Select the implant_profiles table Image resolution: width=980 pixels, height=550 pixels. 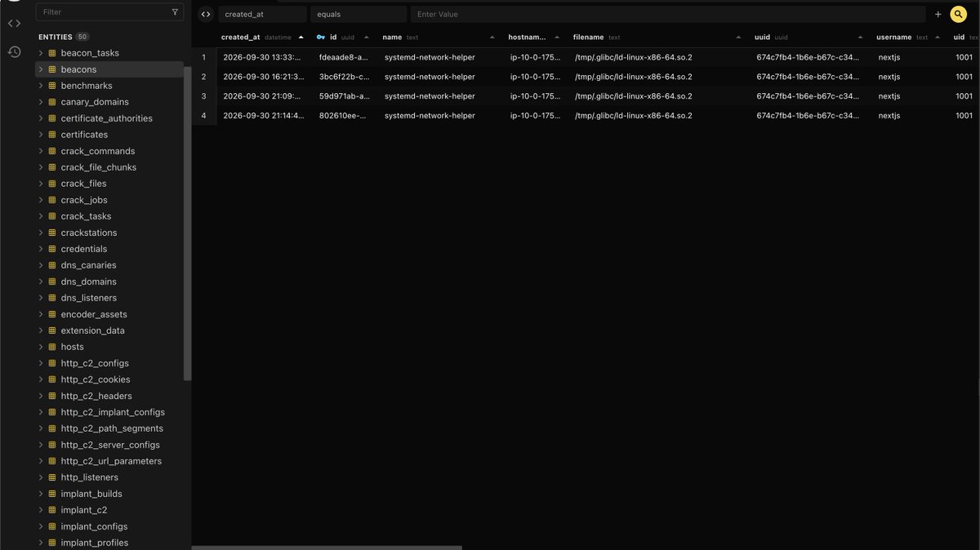coord(94,543)
